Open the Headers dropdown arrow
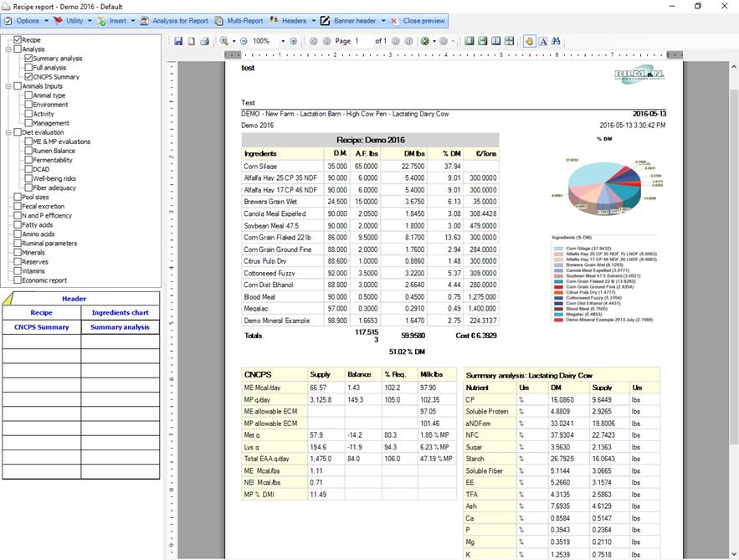Viewport: 739px width, 560px height. tap(313, 21)
